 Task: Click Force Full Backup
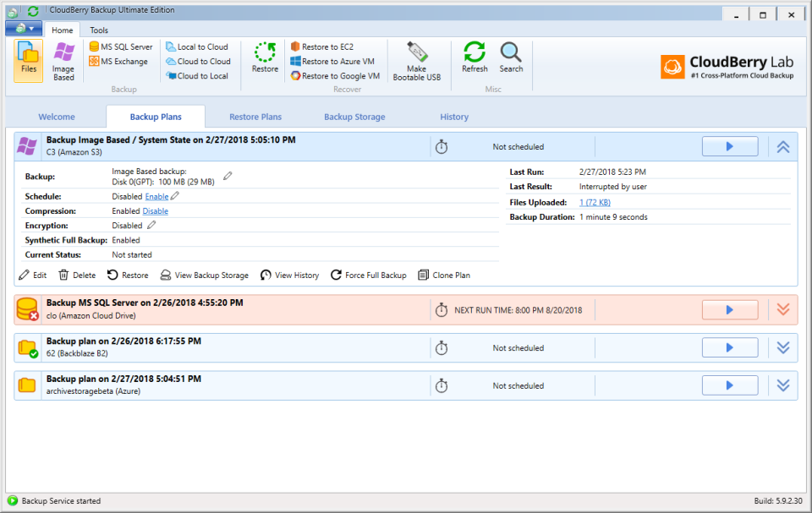(x=369, y=276)
